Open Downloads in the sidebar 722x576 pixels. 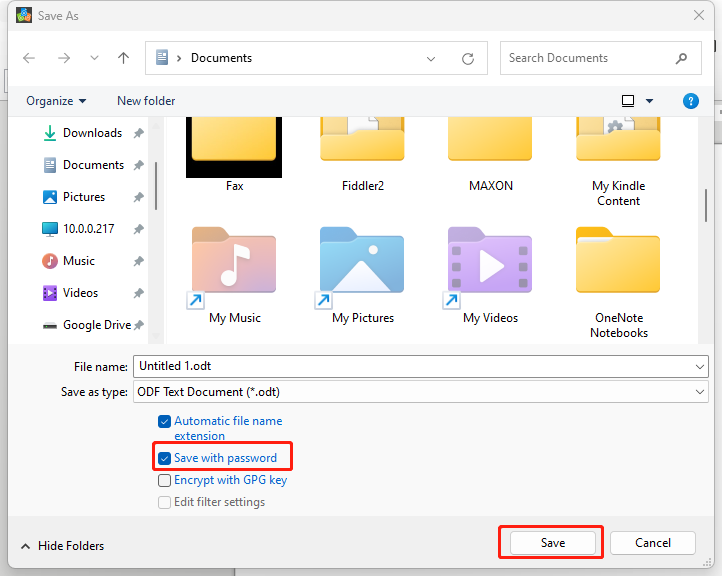93,133
